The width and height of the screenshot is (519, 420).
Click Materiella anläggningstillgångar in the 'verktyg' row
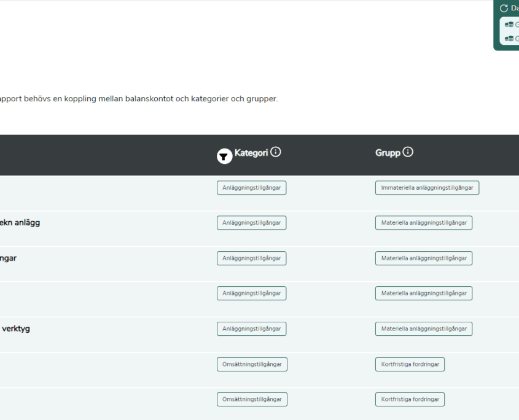(423, 329)
